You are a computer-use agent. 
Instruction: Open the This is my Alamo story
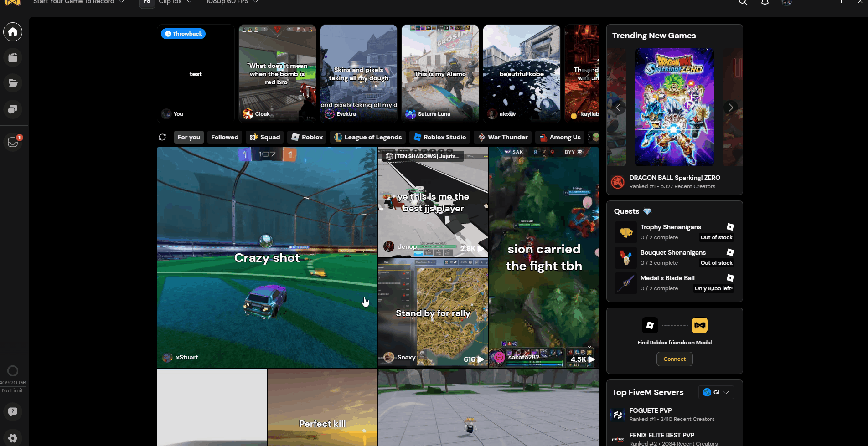pyautogui.click(x=440, y=74)
